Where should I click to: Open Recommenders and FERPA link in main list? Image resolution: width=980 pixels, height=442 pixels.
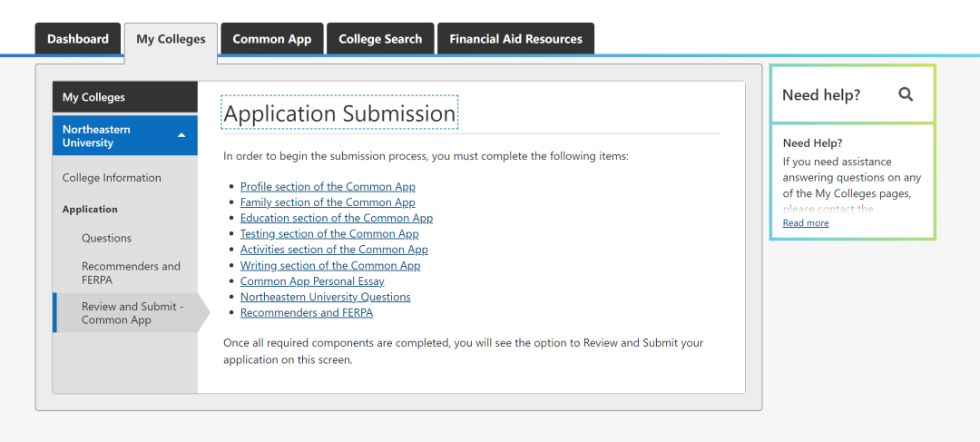pyautogui.click(x=307, y=313)
